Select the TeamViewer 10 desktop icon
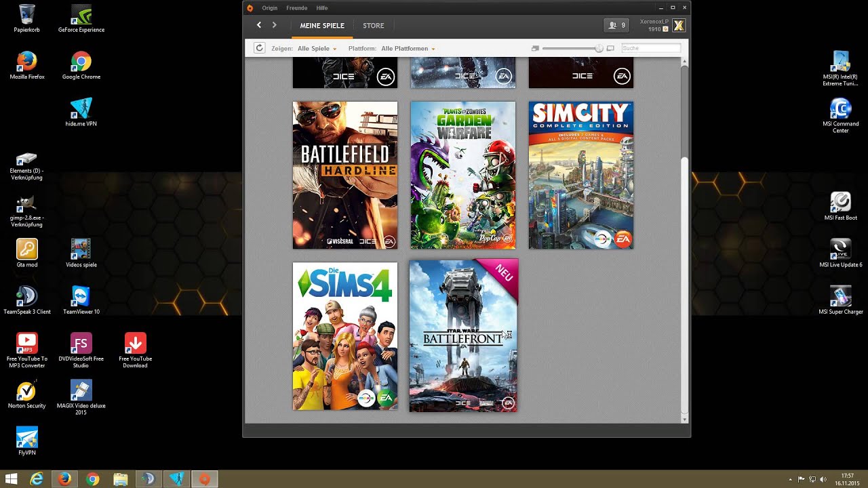The height and width of the screenshot is (488, 868). pos(81,300)
